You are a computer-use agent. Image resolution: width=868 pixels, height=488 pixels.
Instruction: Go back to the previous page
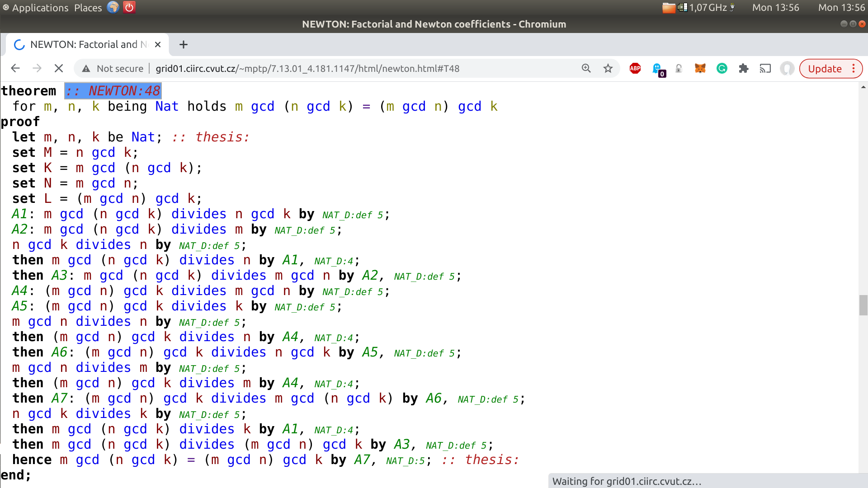15,69
